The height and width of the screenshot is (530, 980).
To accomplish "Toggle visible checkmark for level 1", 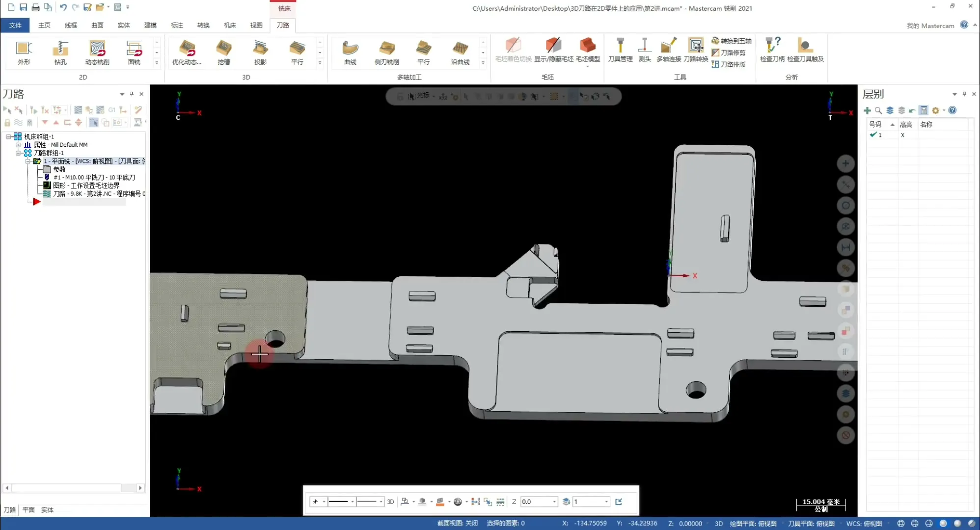I will [873, 134].
